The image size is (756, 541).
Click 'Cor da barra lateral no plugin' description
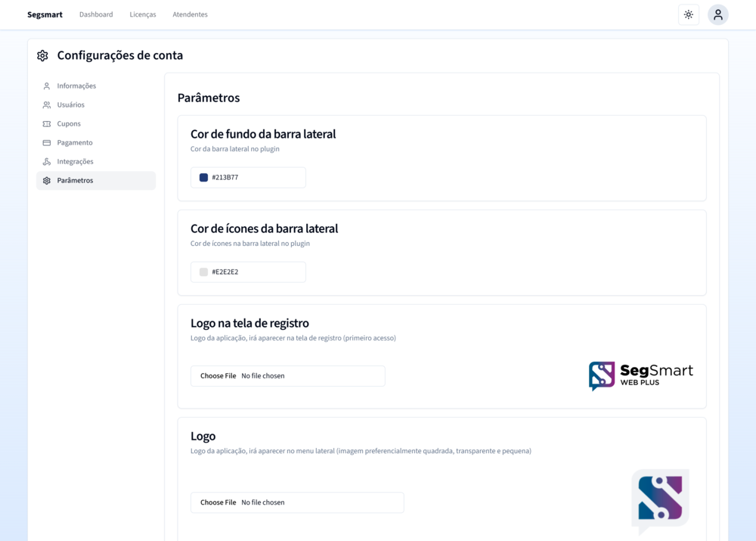coord(235,149)
